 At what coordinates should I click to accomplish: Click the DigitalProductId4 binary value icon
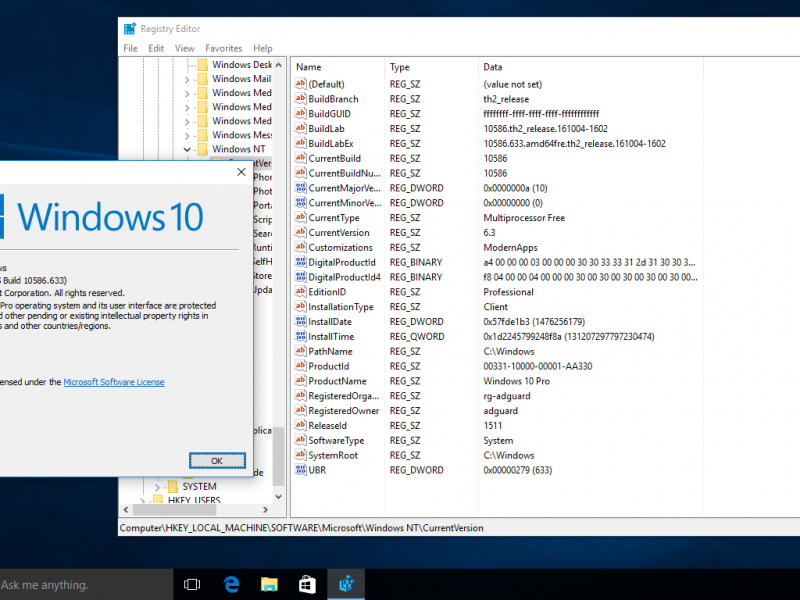pos(301,277)
